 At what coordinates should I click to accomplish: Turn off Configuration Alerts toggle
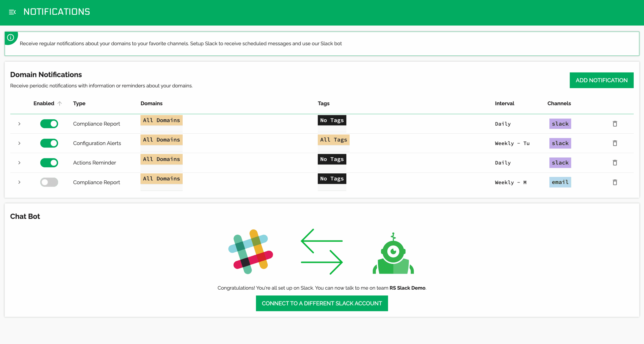click(49, 143)
